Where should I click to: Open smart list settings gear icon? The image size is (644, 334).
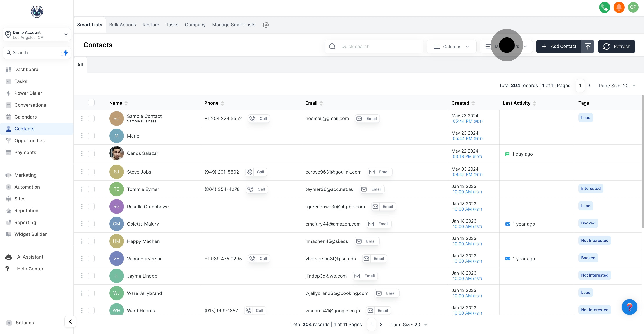point(265,25)
